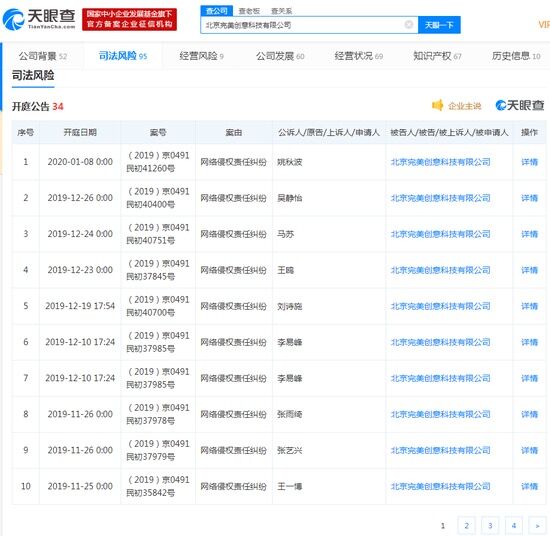Open 详情 for case 民初37978号
Viewport: 550px width, 536px height.
point(529,414)
